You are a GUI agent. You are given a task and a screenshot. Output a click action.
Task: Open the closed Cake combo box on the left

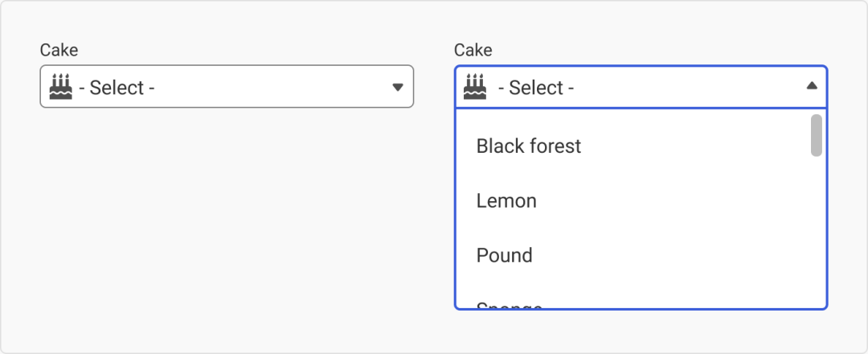point(227,86)
